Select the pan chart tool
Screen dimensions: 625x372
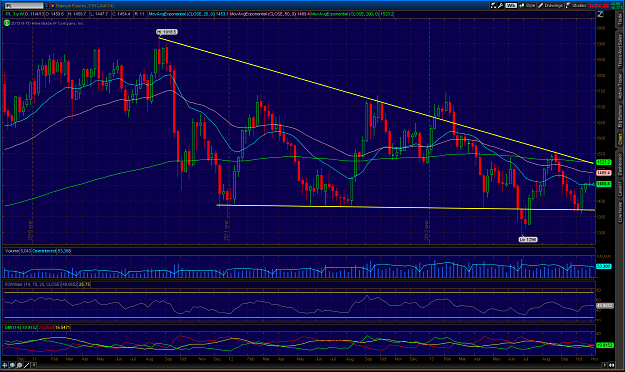pyautogui.click(x=5, y=365)
